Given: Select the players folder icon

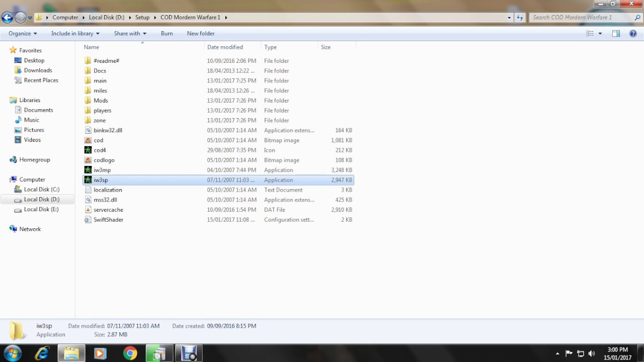Looking at the screenshot, I should point(88,111).
